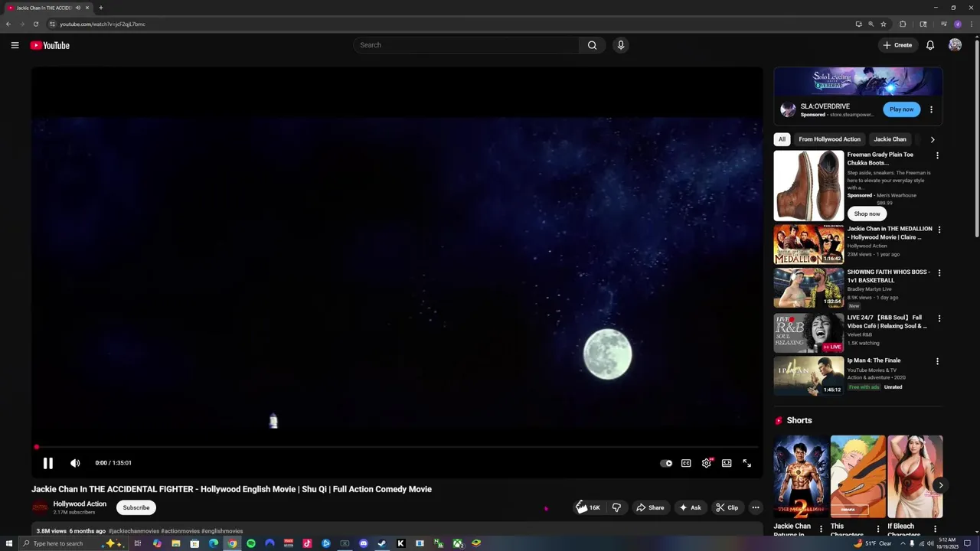
Task: Mute the tab via its speaker icon
Action: coord(77,8)
